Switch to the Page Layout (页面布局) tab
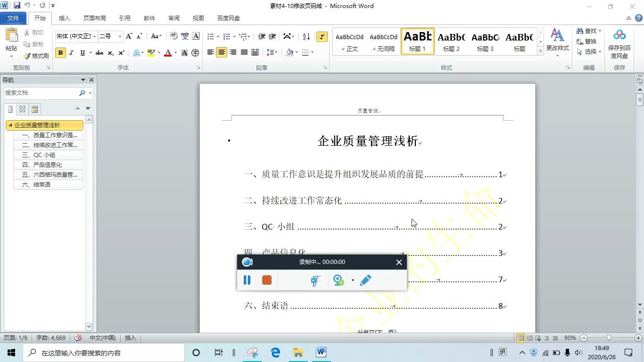Image resolution: width=644 pixels, height=362 pixels. coord(94,18)
